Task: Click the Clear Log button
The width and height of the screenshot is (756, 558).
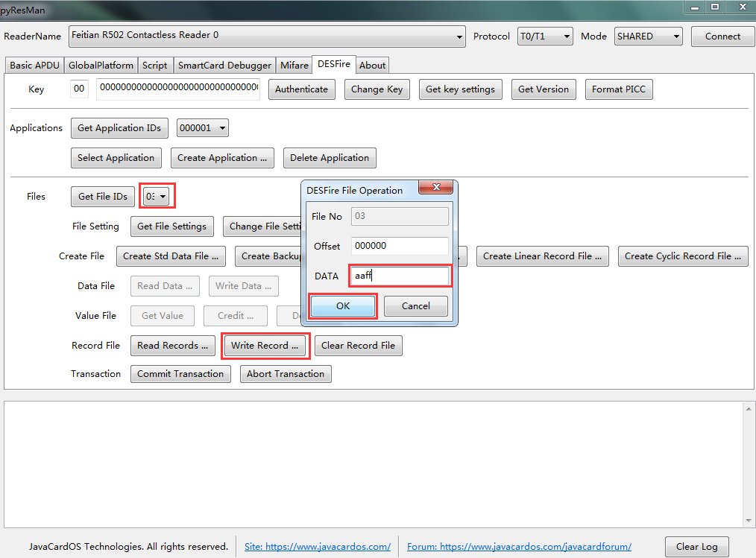Action: 696,546
